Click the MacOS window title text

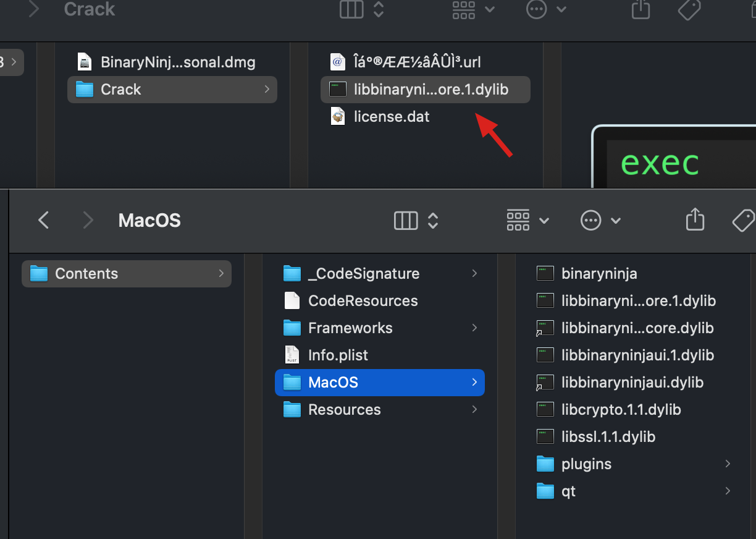click(x=149, y=221)
